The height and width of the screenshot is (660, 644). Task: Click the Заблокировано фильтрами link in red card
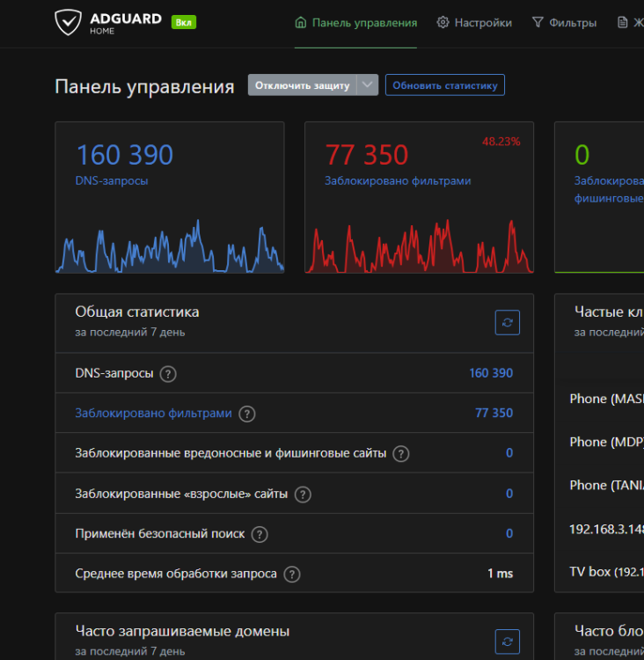(x=398, y=180)
